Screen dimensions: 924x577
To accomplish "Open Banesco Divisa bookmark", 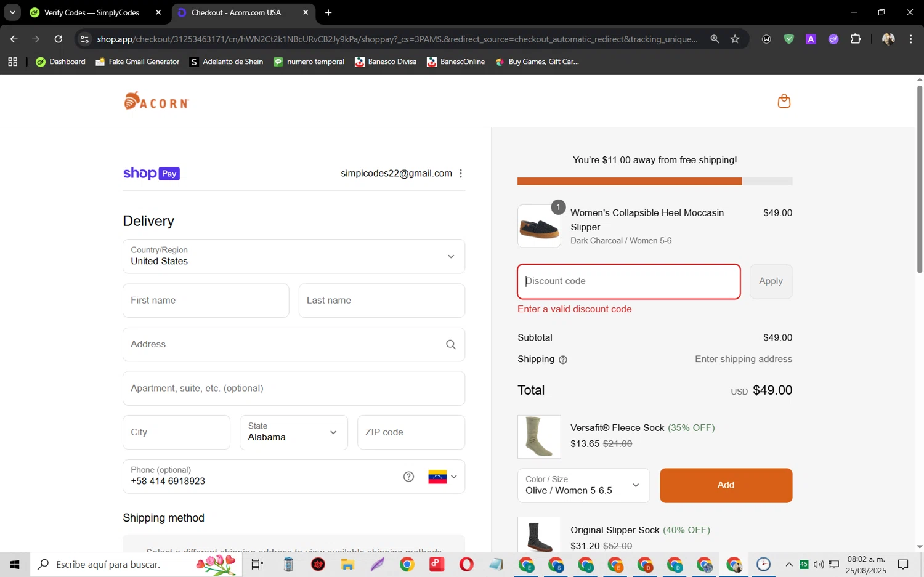I will [x=386, y=62].
